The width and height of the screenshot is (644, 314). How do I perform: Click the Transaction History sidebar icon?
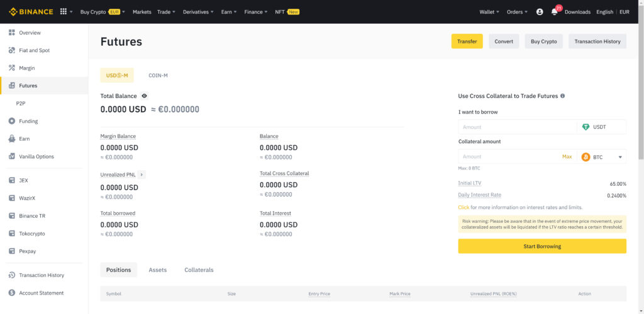pos(12,275)
